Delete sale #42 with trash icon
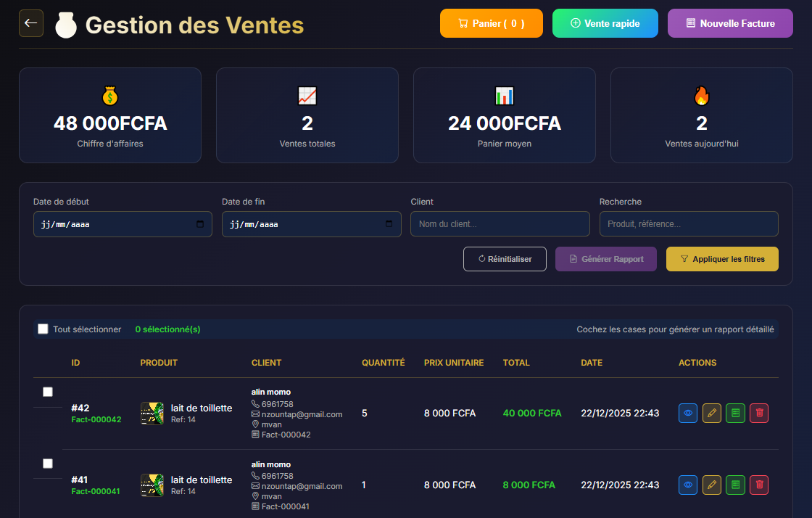This screenshot has height=518, width=812. click(x=759, y=414)
